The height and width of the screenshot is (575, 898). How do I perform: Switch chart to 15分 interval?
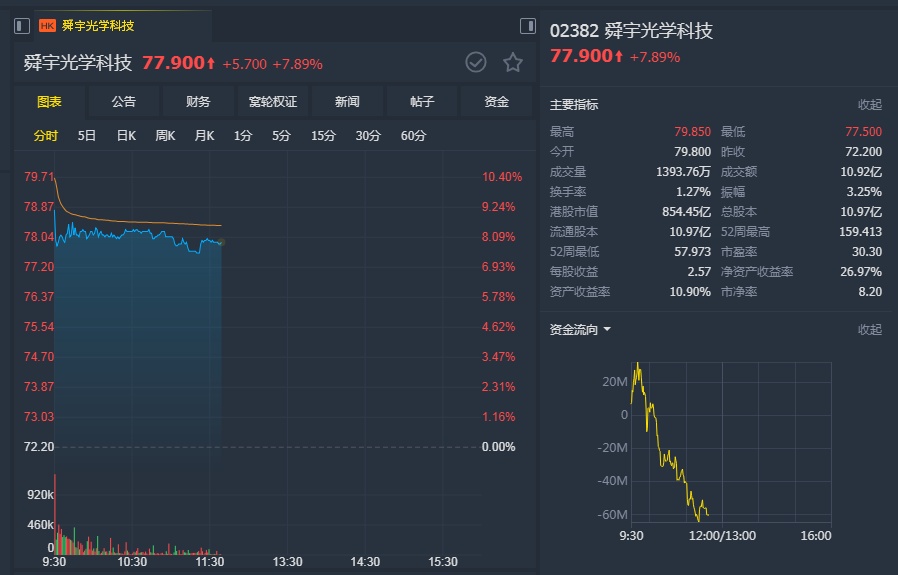[x=323, y=136]
